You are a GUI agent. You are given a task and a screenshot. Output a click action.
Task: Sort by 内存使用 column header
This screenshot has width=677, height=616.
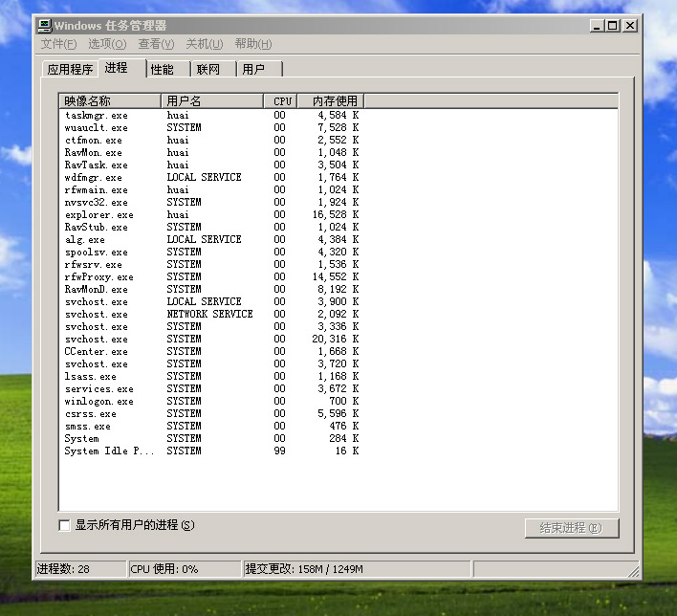click(331, 101)
